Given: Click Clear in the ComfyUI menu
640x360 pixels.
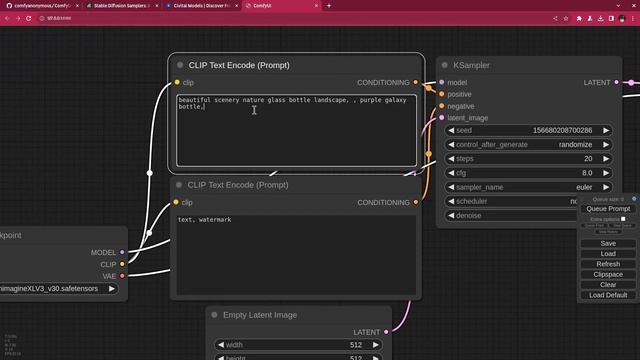Looking at the screenshot, I should 608,284.
